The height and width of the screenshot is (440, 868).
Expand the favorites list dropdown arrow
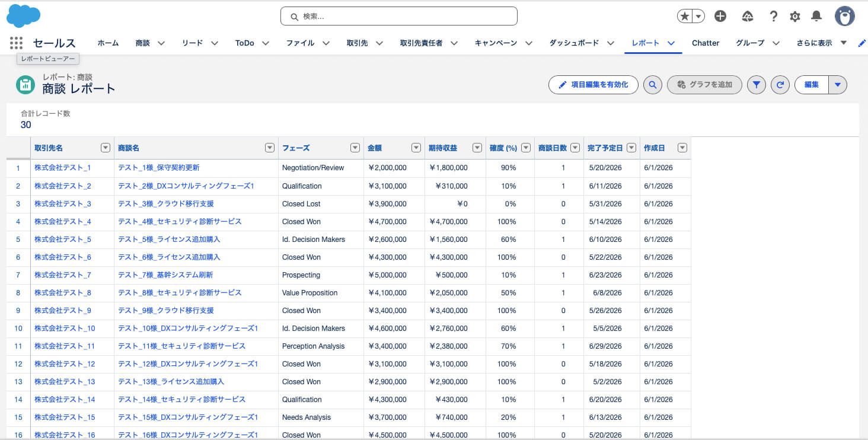[x=698, y=17]
